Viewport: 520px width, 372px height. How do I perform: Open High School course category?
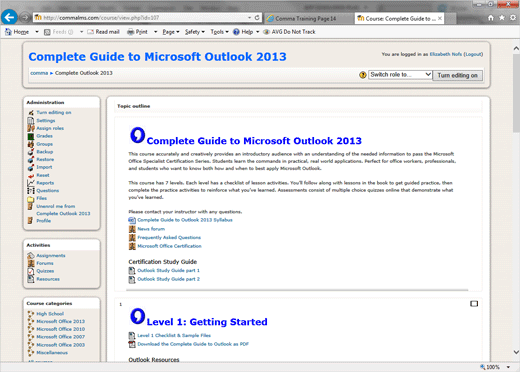(50, 314)
